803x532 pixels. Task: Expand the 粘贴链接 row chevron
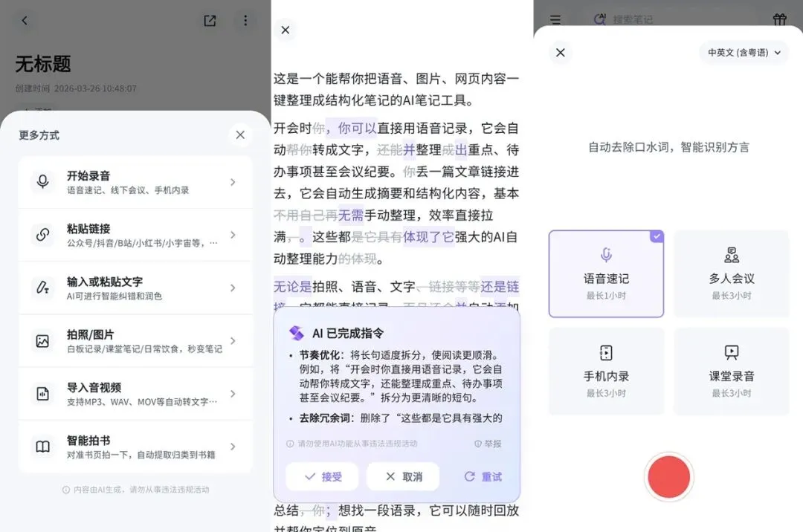233,235
